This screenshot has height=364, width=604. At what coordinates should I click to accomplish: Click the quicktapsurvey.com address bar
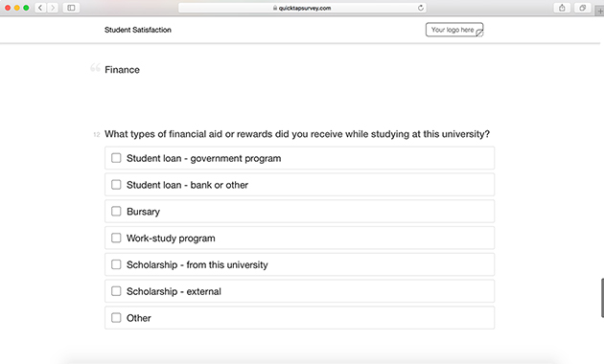302,8
